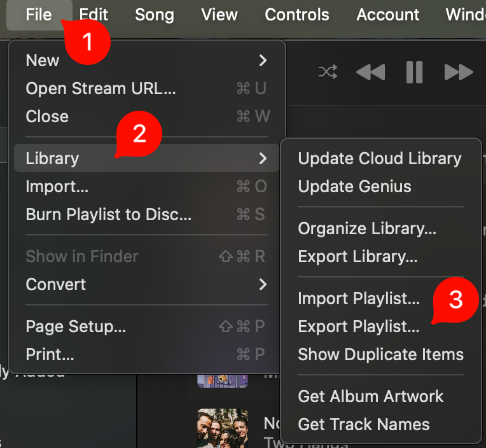
Task: Select Show Duplicate Items
Action: pyautogui.click(x=381, y=354)
